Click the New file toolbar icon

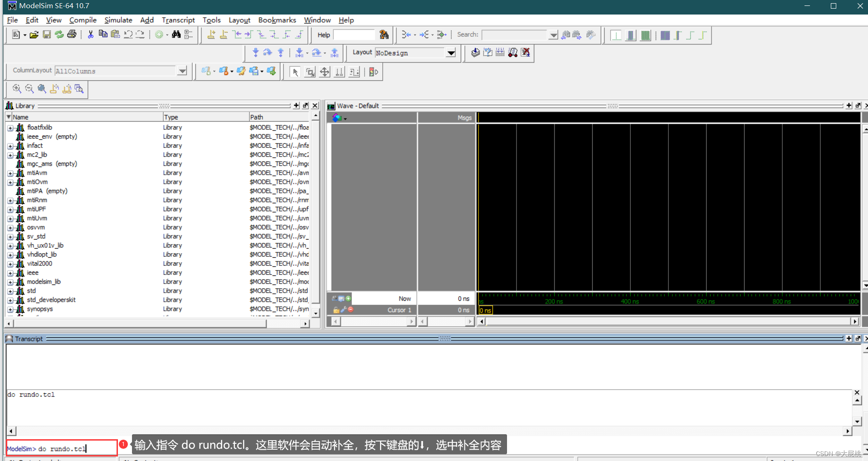coord(16,34)
